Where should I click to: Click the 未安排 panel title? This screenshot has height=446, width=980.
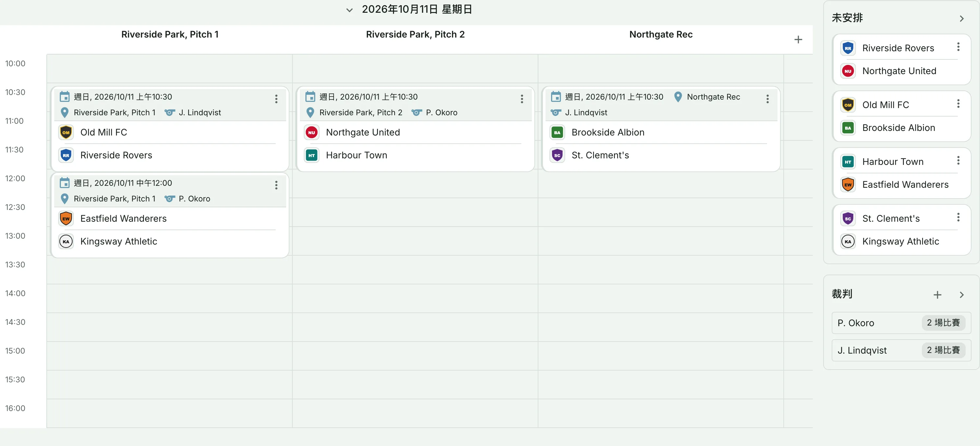(x=847, y=18)
